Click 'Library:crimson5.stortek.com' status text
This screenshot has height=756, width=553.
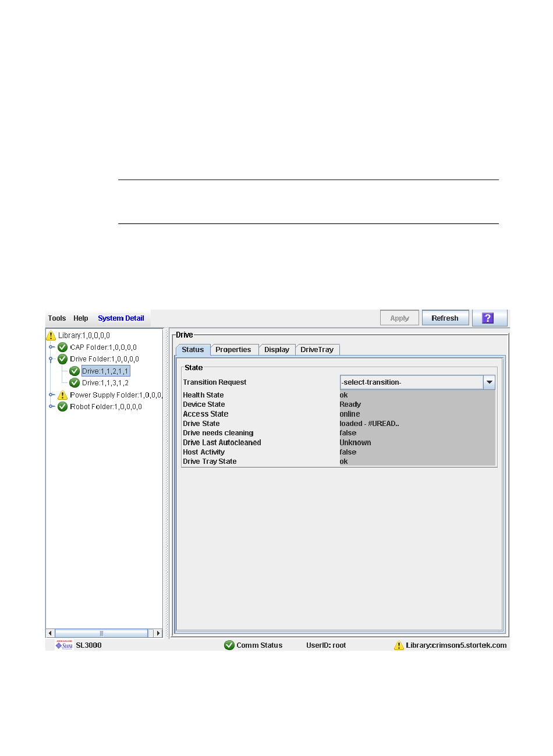pyautogui.click(x=456, y=645)
